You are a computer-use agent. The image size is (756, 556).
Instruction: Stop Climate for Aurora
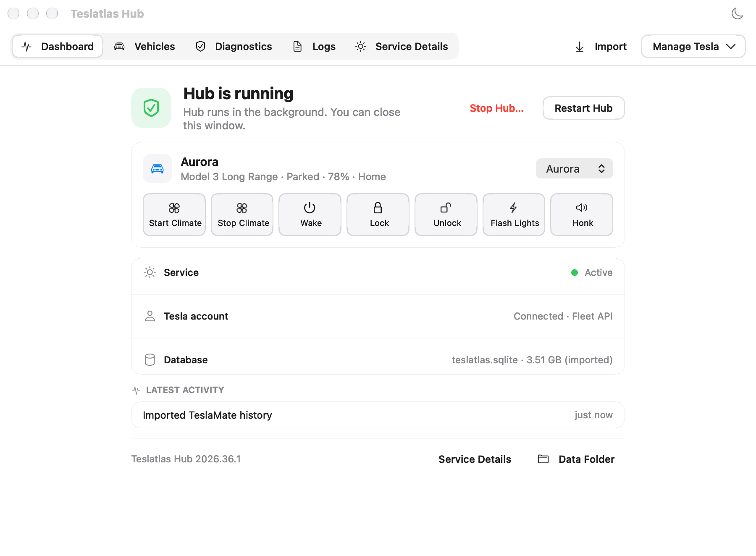[242, 215]
